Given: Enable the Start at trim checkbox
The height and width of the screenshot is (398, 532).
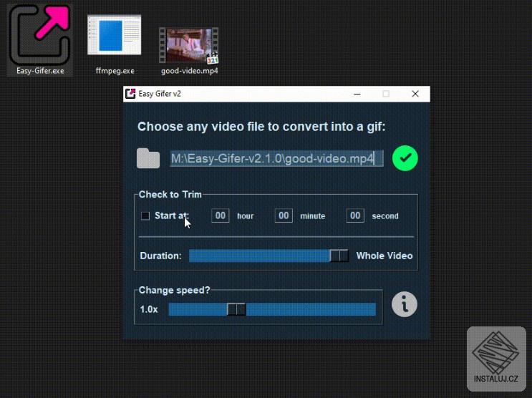Looking at the screenshot, I should [x=145, y=215].
